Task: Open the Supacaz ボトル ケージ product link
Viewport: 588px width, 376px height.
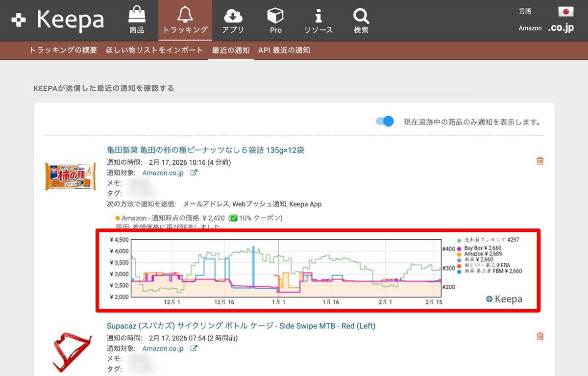Action: (x=241, y=326)
